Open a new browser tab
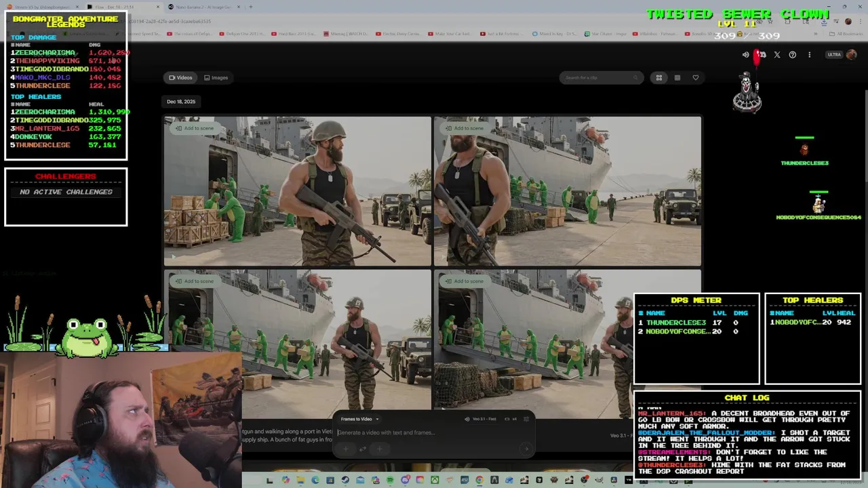868x488 pixels. pos(251,7)
